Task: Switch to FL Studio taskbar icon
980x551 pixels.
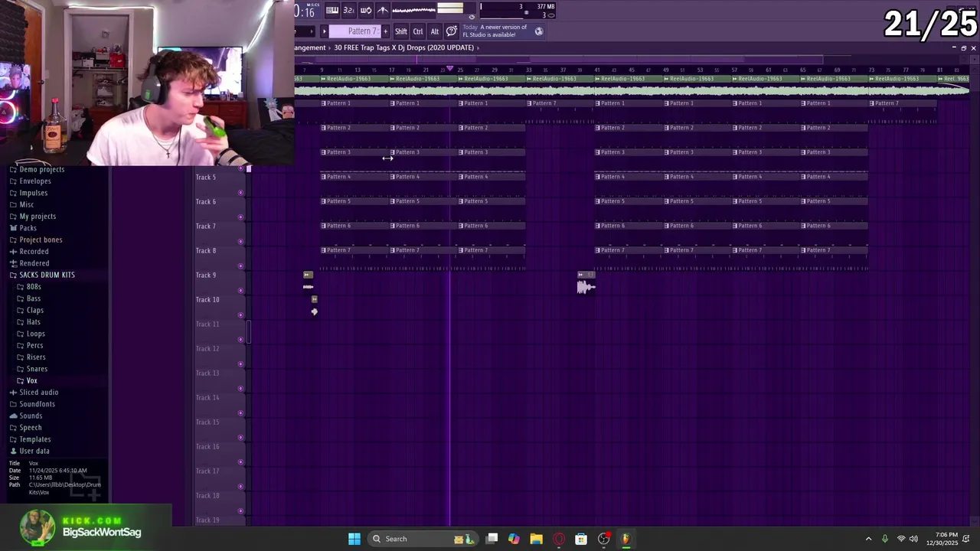Action: point(626,539)
